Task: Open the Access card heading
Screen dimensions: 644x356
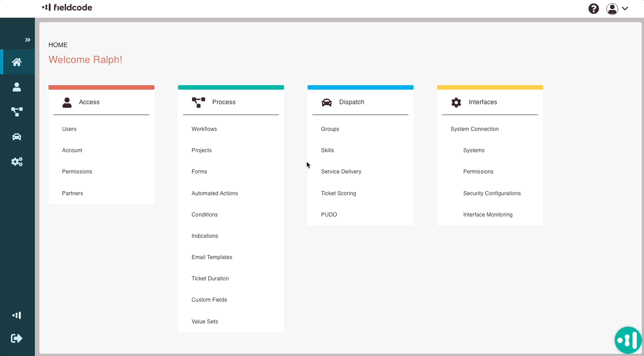Action: click(89, 102)
